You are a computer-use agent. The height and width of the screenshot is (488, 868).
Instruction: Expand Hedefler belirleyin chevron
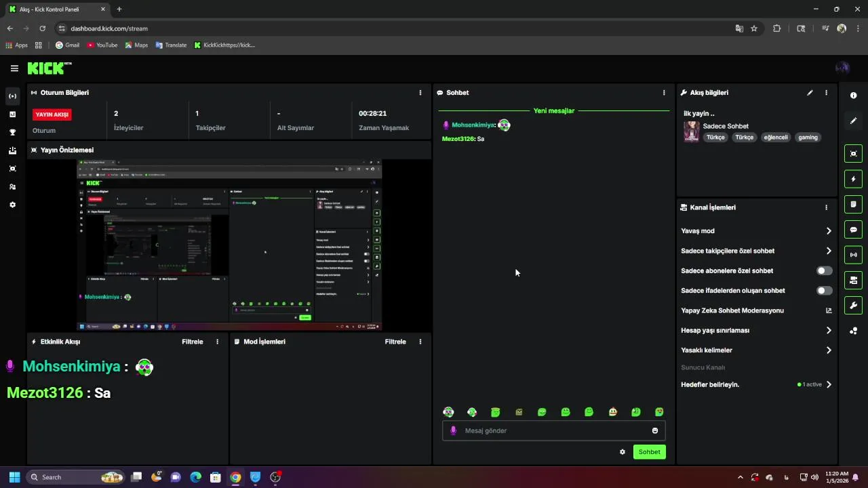[x=829, y=385]
